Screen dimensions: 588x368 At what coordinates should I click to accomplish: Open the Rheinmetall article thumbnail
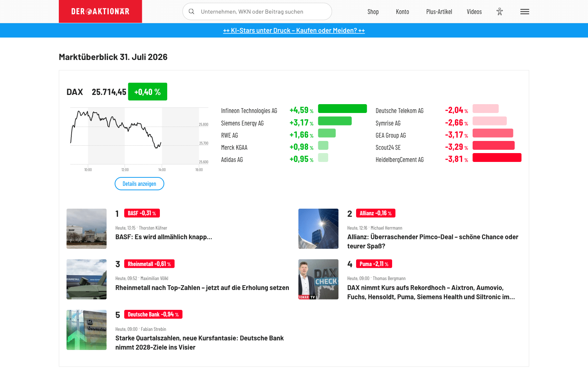pos(86,279)
